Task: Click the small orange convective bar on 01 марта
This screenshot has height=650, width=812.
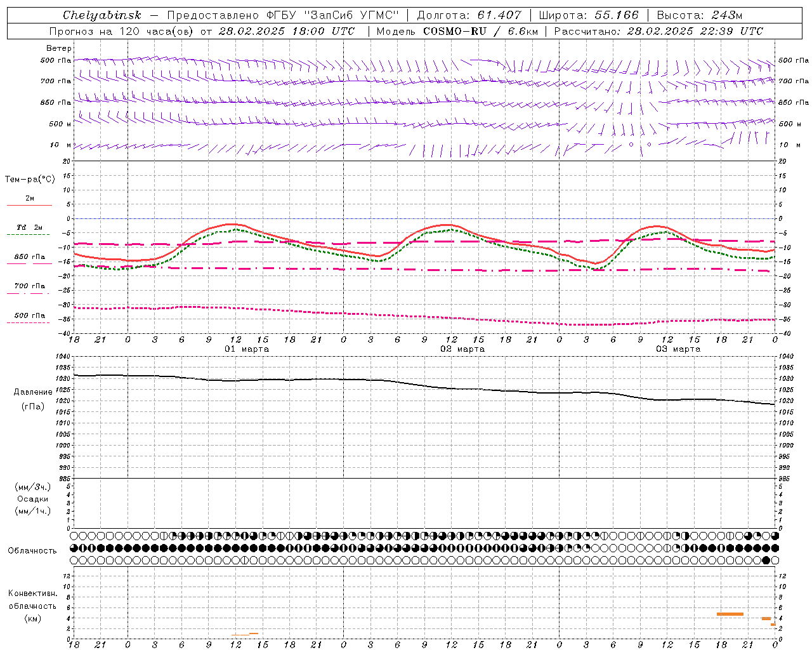Action: tap(245, 634)
